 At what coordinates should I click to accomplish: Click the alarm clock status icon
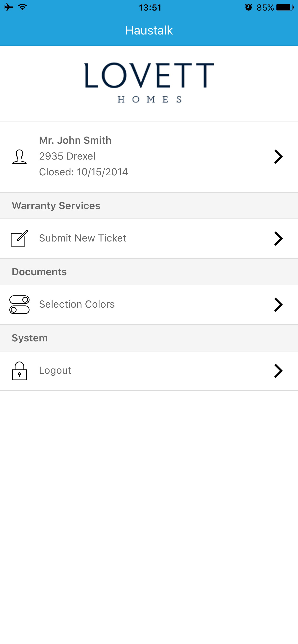click(x=248, y=7)
